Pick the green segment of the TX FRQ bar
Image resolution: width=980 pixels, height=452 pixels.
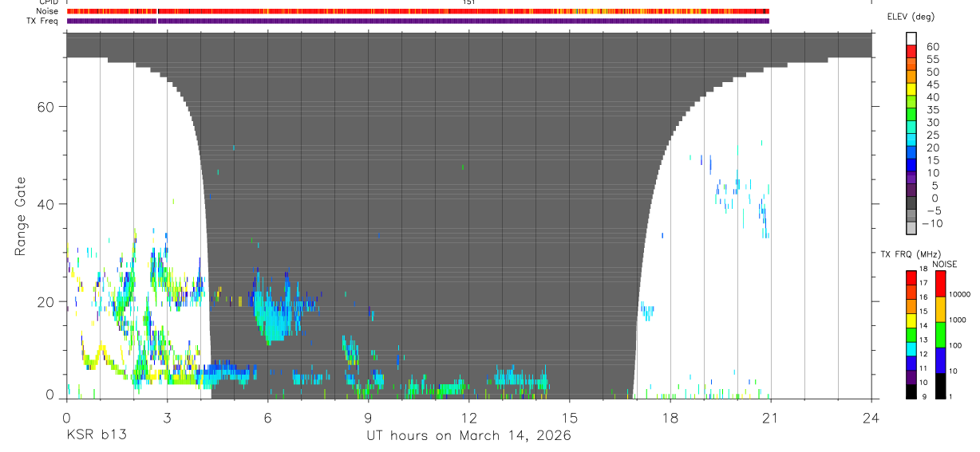[911, 334]
